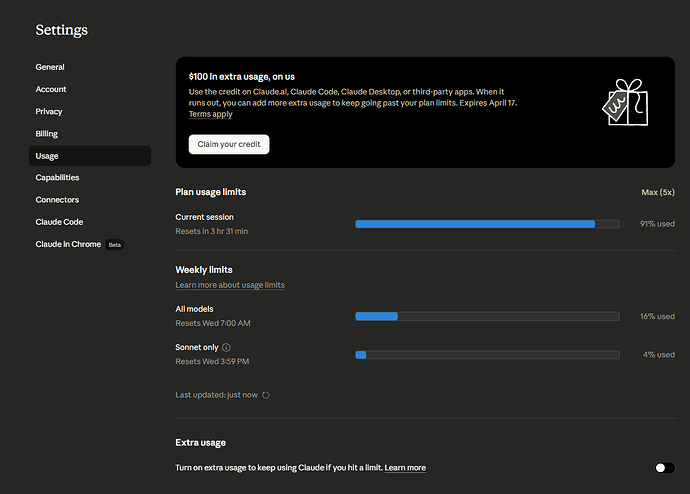The height and width of the screenshot is (494, 690).
Task: Open Claude Code settings
Action: (x=59, y=222)
